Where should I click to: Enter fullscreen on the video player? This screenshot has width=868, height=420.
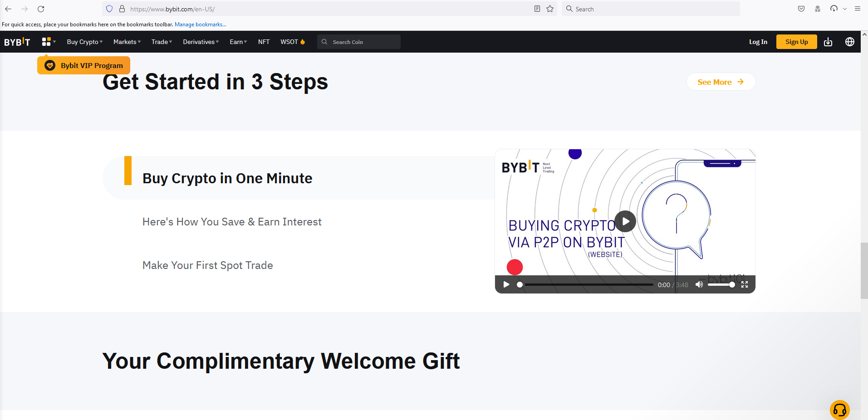tap(745, 284)
